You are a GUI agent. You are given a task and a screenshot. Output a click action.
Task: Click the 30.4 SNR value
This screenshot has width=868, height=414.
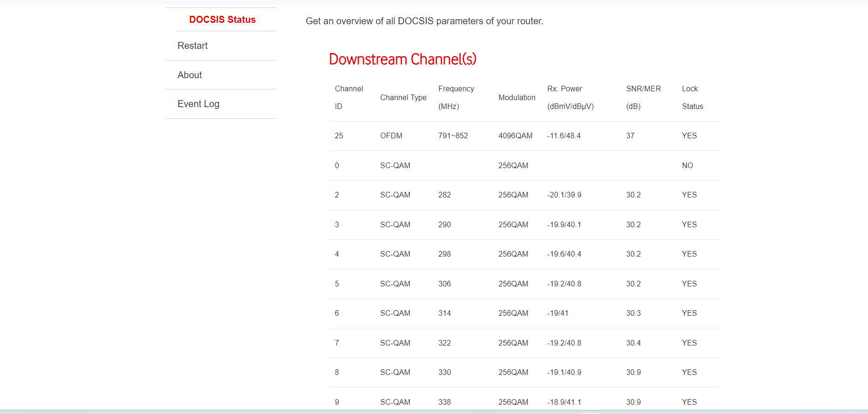[633, 343]
